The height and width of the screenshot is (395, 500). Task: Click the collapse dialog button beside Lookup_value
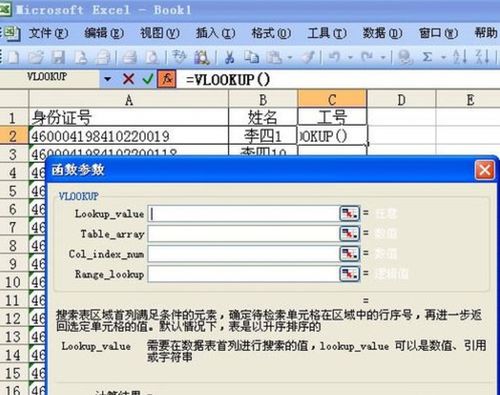point(349,214)
